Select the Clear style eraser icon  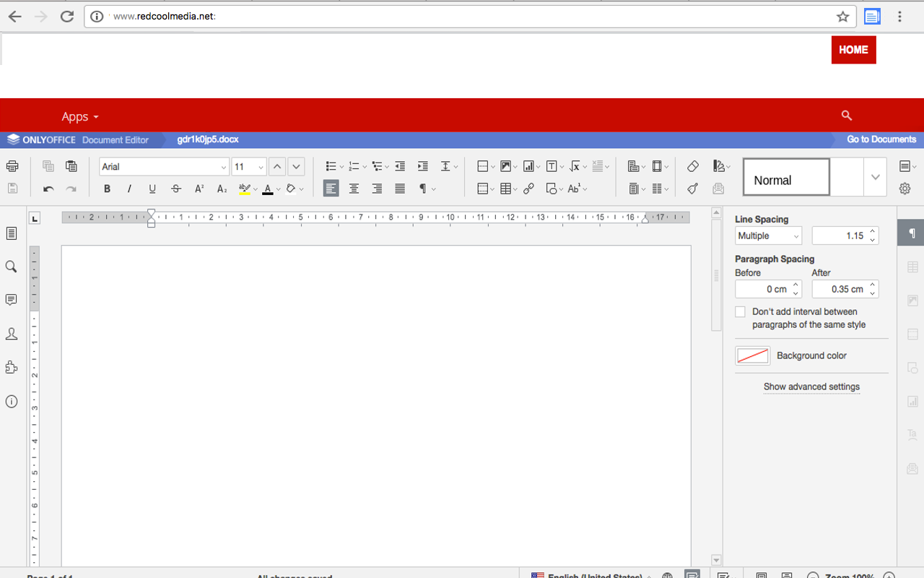(x=693, y=167)
